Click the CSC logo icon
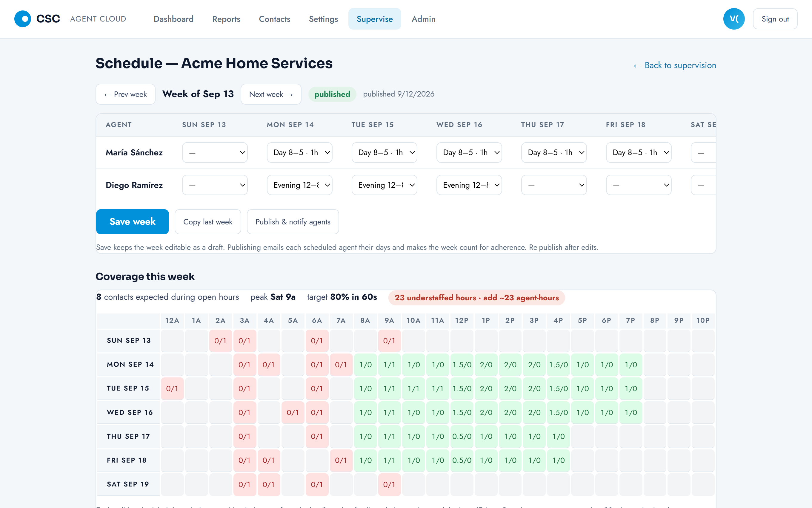 pyautogui.click(x=22, y=19)
